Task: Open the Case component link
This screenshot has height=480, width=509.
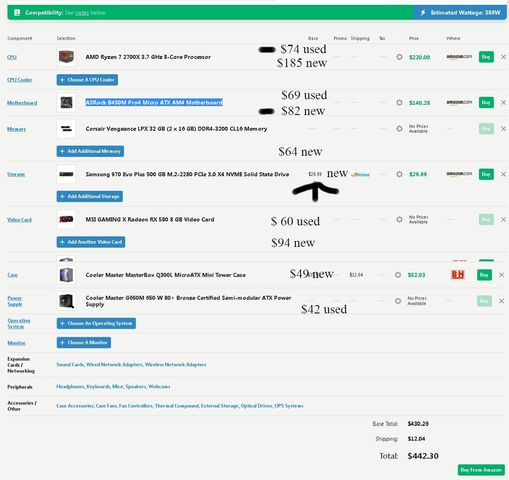Action: tap(12, 275)
